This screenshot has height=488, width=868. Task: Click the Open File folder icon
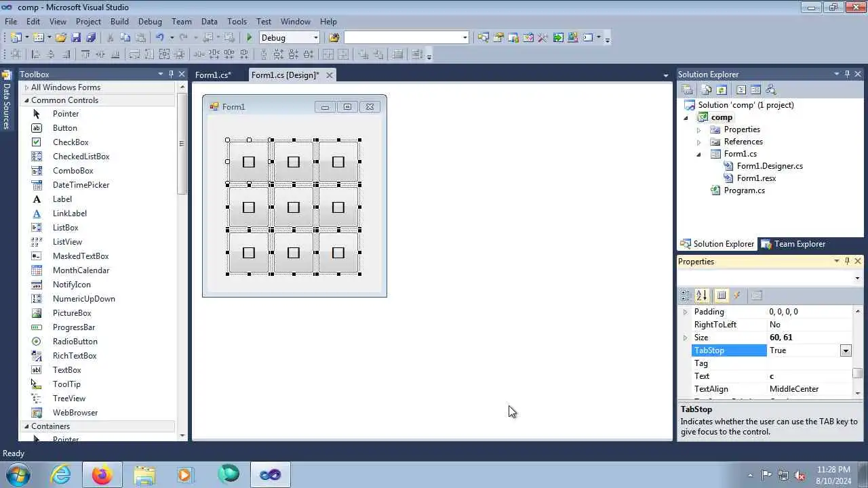coord(61,38)
